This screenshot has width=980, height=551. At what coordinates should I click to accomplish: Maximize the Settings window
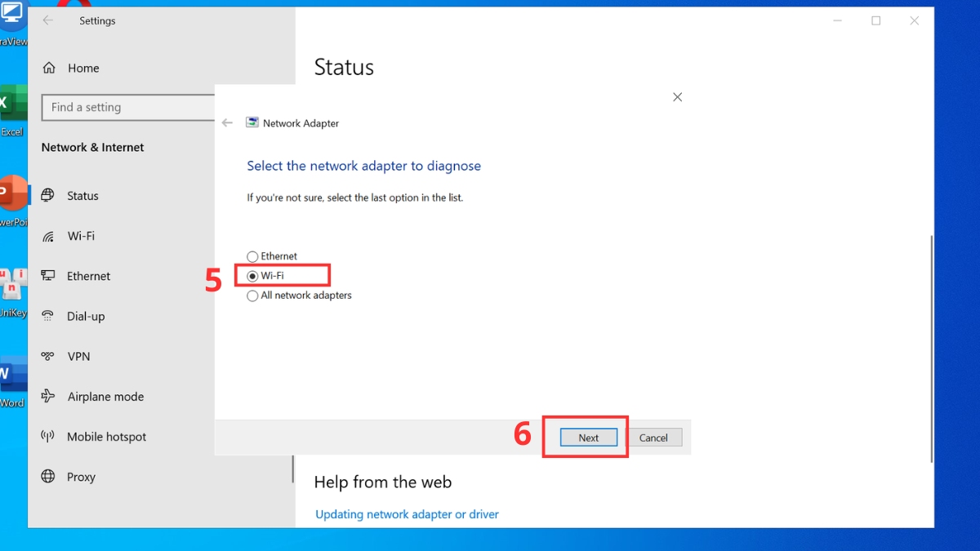[x=876, y=21]
